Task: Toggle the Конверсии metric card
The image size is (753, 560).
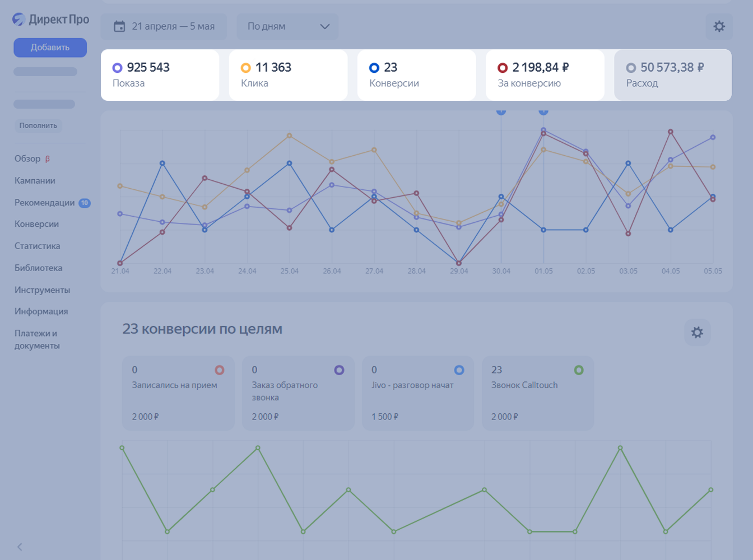Action: point(416,75)
